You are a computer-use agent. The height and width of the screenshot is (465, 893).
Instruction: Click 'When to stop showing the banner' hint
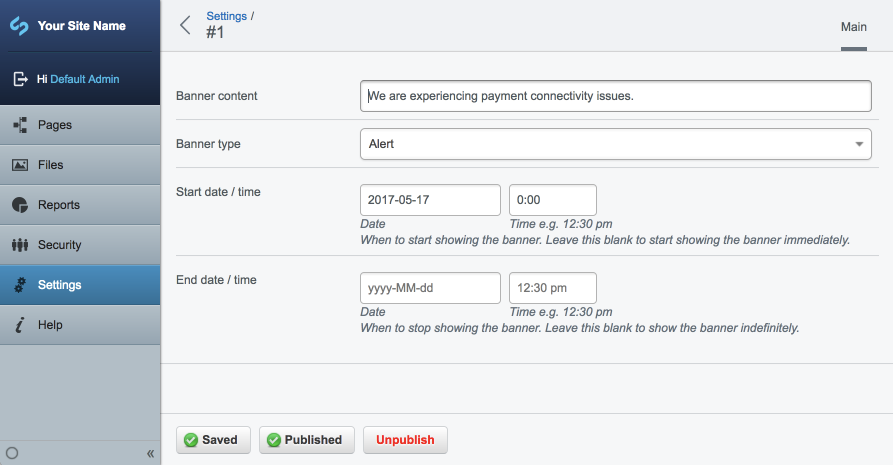tap(580, 328)
